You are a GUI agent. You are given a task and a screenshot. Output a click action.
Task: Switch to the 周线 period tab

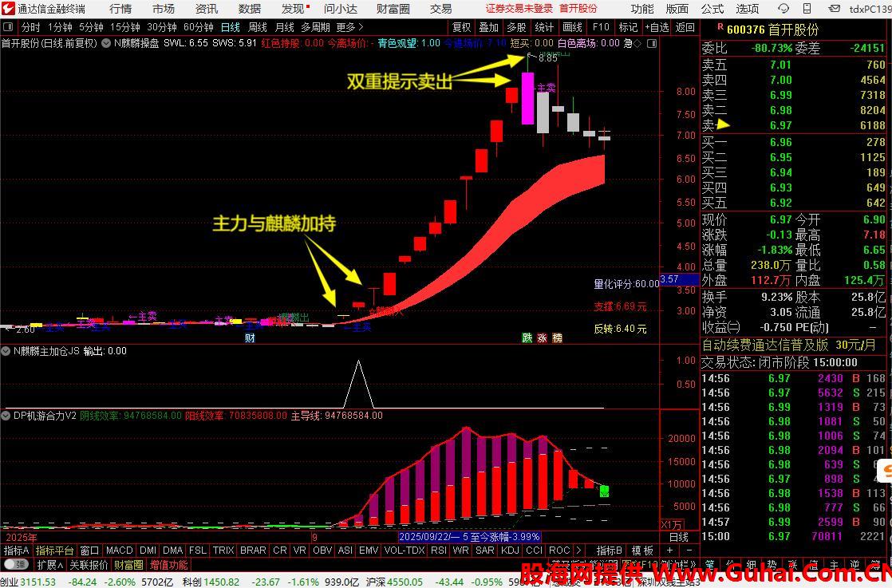click(258, 27)
